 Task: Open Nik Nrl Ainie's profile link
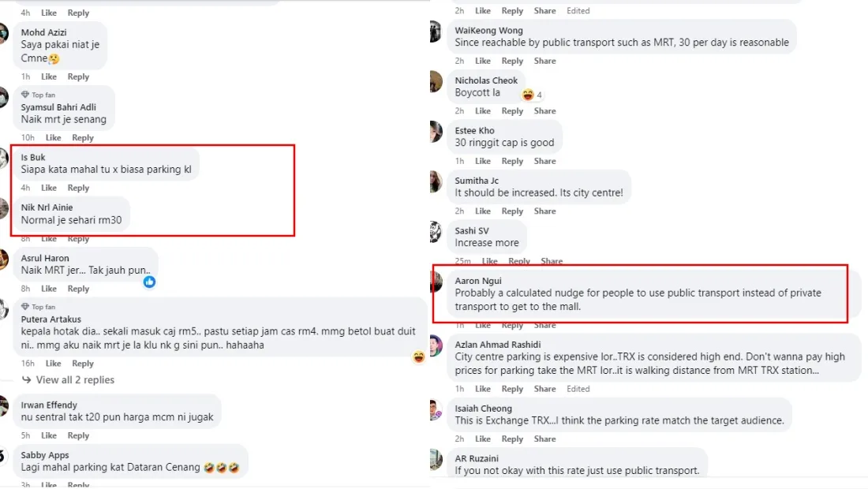[x=47, y=207]
